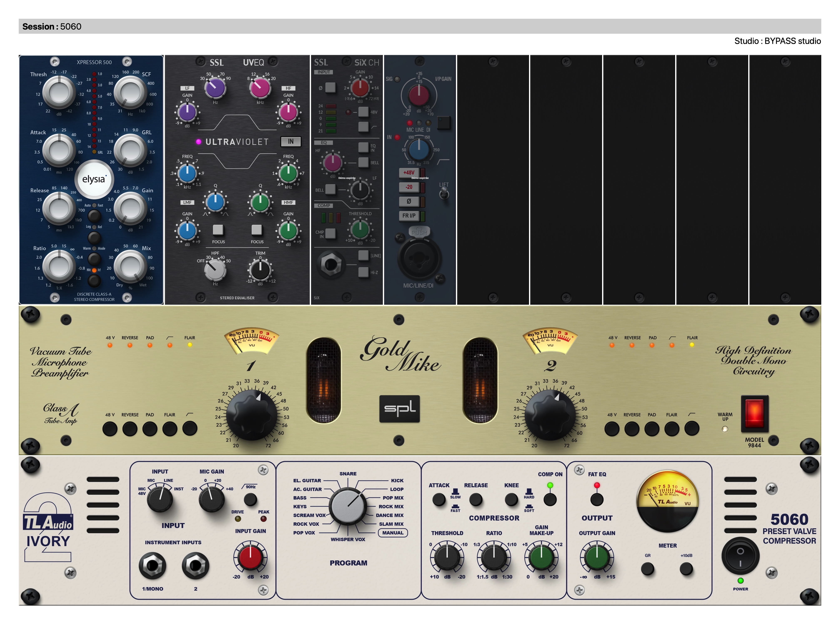Click the empty 500-series slot after the mic preamp
The width and height of the screenshot is (840, 625).
pos(493,180)
